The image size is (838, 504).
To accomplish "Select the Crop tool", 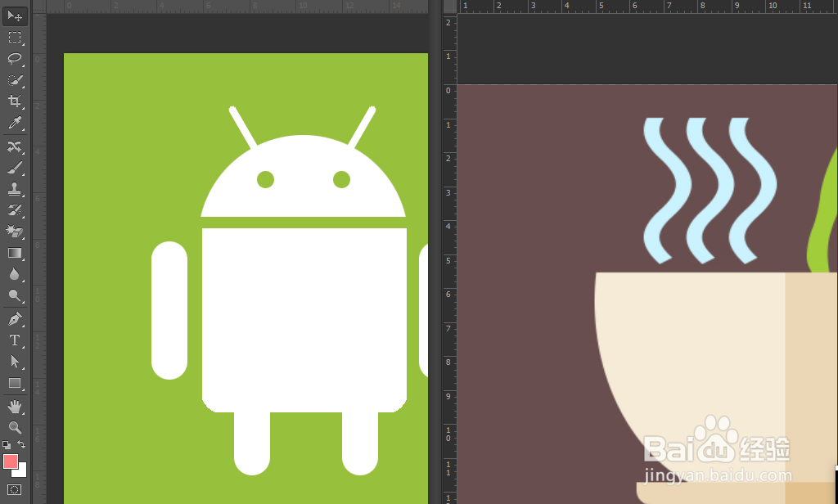I will coord(15,101).
